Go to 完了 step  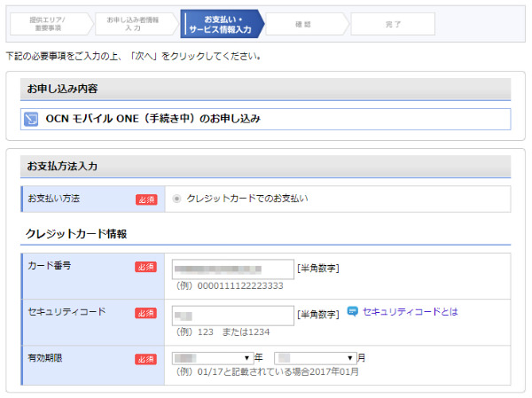[393, 24]
